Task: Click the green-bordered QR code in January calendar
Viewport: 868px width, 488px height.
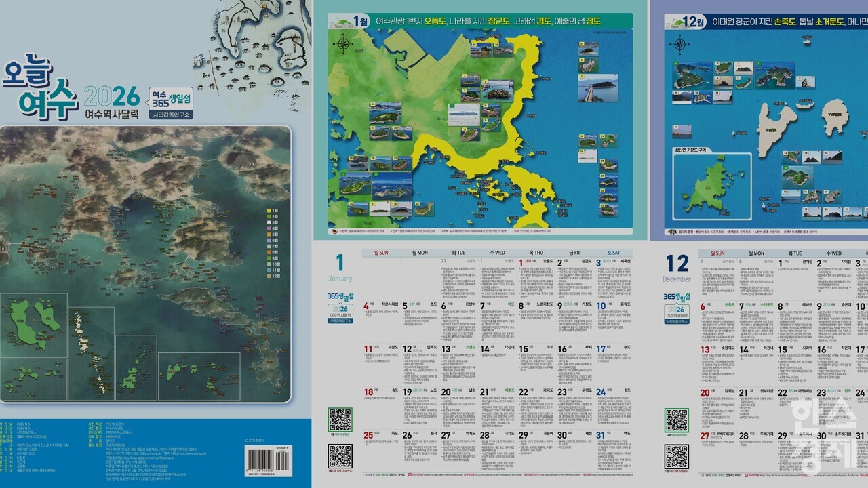Action: coord(340,420)
